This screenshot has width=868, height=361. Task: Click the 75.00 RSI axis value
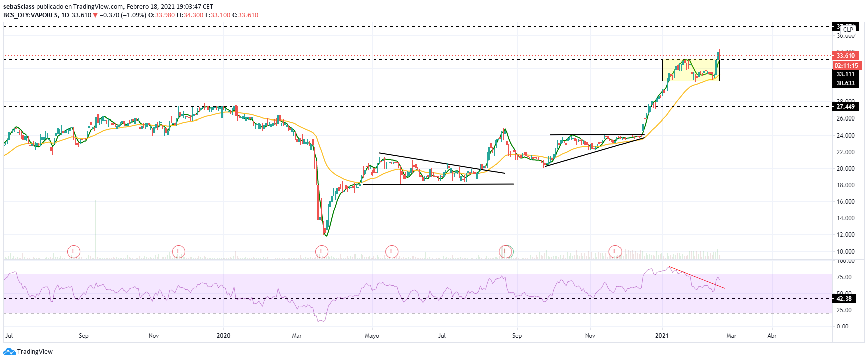844,277
